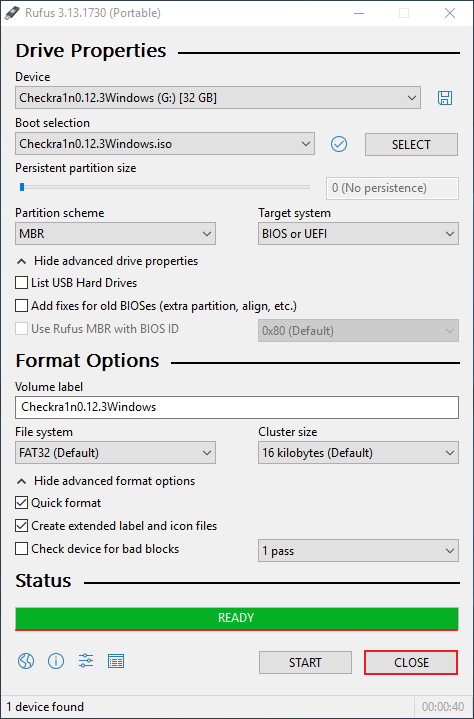Viewport: 474px width, 719px height.
Task: Click the Volume label text field
Action: pos(237,407)
